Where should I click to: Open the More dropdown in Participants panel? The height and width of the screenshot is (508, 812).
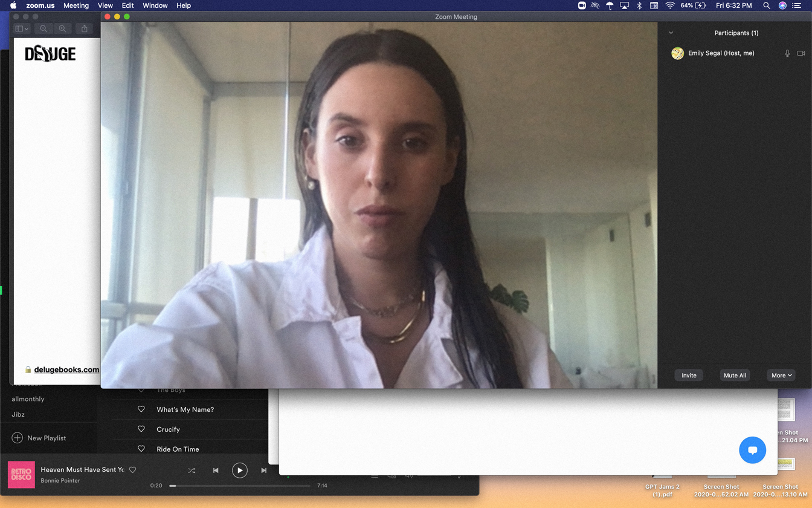tap(781, 375)
